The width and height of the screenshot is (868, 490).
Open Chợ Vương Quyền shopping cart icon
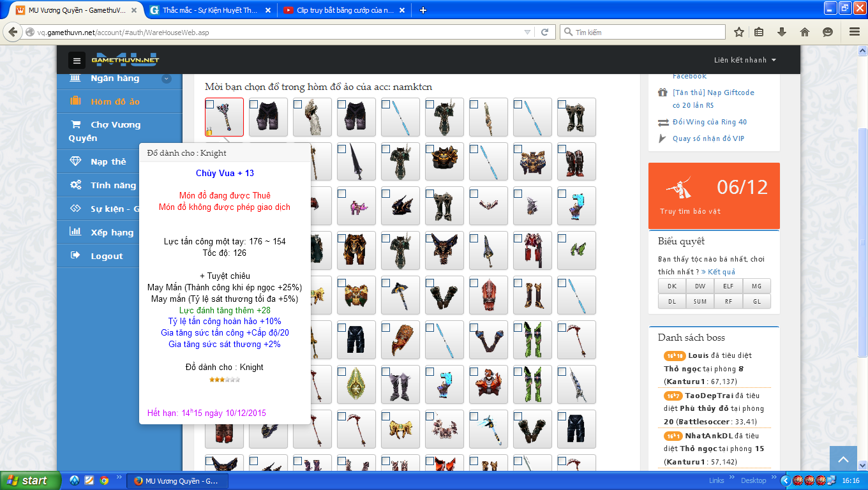76,125
